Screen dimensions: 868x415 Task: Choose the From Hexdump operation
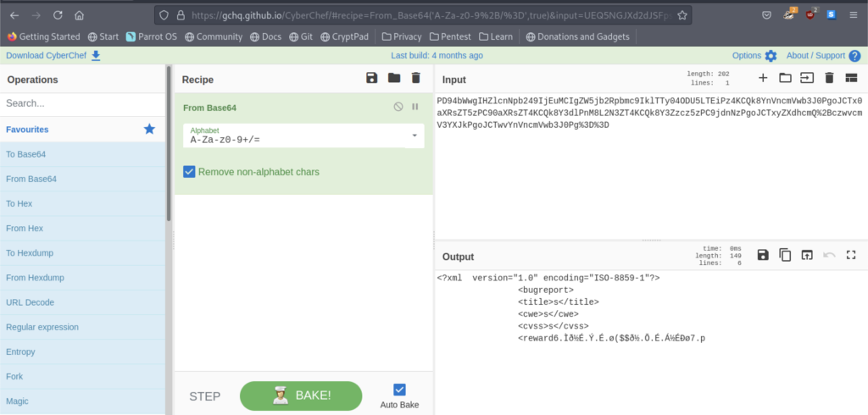(35, 278)
